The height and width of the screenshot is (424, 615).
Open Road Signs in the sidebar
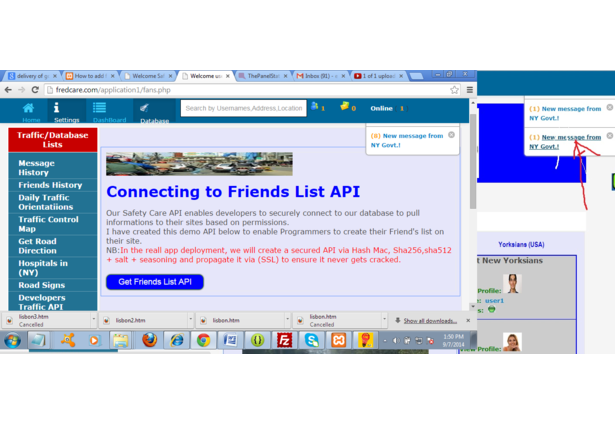(x=42, y=285)
